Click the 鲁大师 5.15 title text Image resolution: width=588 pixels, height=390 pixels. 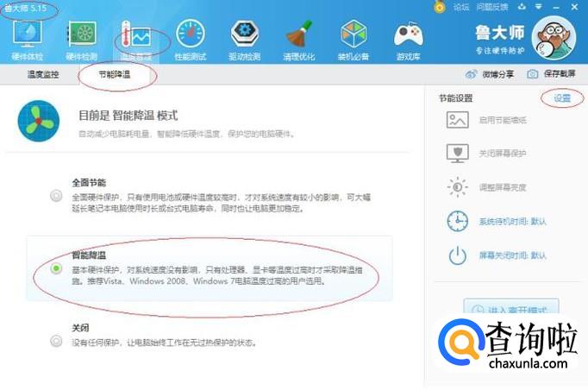(x=26, y=8)
